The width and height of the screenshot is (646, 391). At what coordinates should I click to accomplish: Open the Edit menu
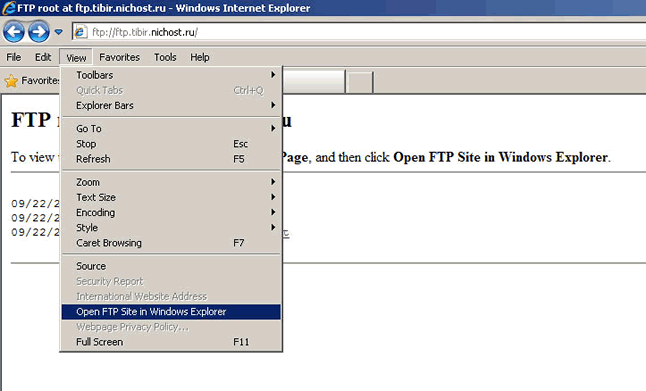pos(43,57)
